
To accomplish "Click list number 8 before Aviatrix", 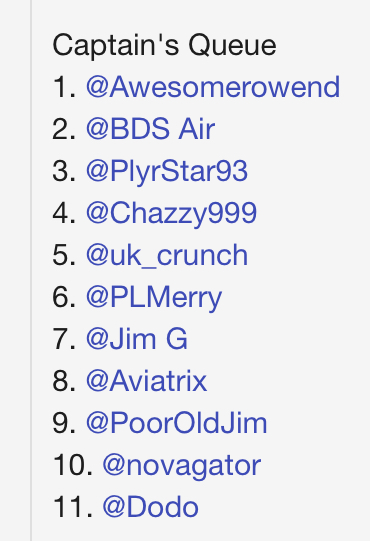I will pyautogui.click(x=64, y=382).
